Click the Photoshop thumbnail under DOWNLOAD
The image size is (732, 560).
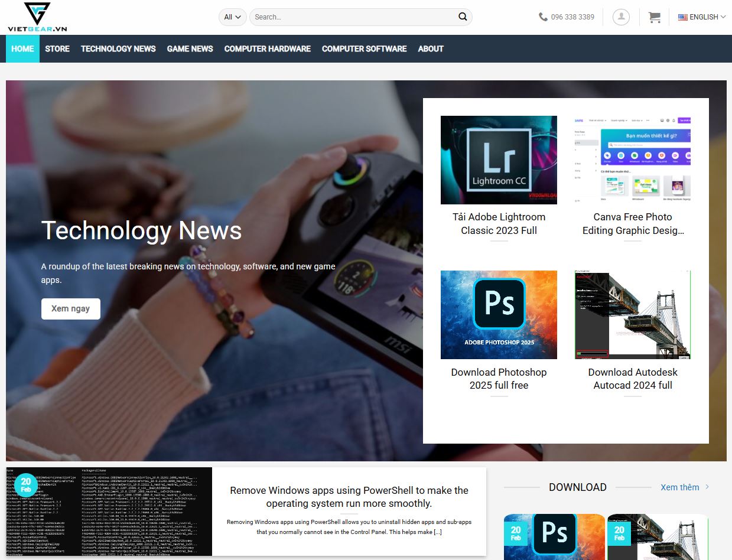click(x=554, y=537)
